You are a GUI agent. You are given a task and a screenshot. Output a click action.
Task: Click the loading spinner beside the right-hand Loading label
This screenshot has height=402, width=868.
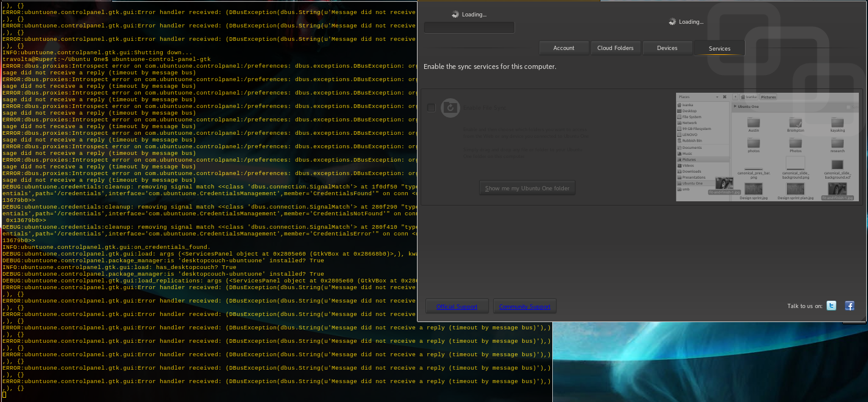672,21
